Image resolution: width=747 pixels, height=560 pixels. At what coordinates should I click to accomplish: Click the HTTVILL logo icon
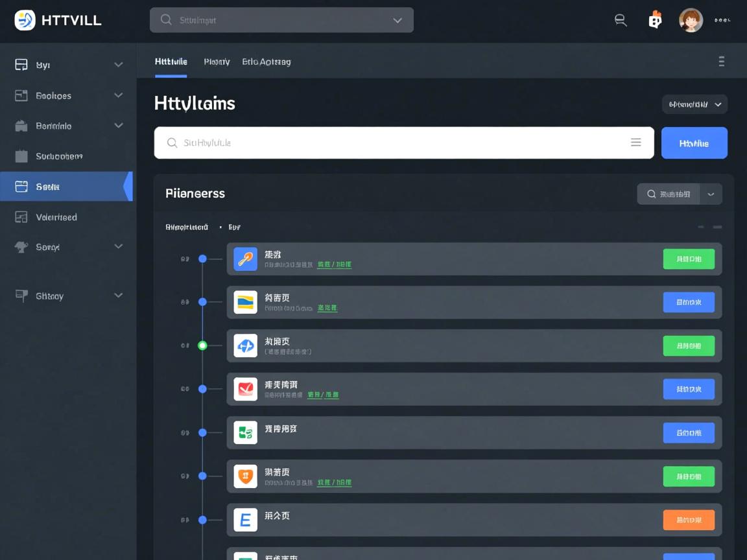tap(23, 19)
